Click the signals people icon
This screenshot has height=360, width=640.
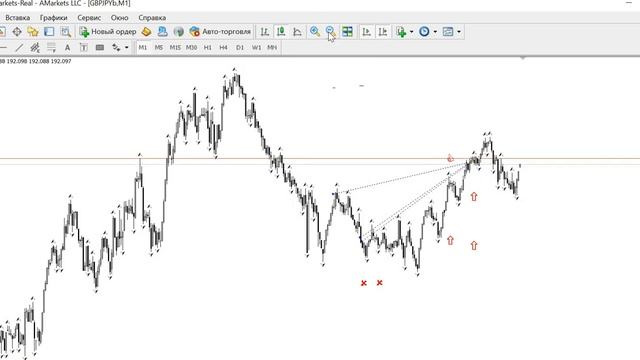click(x=162, y=31)
